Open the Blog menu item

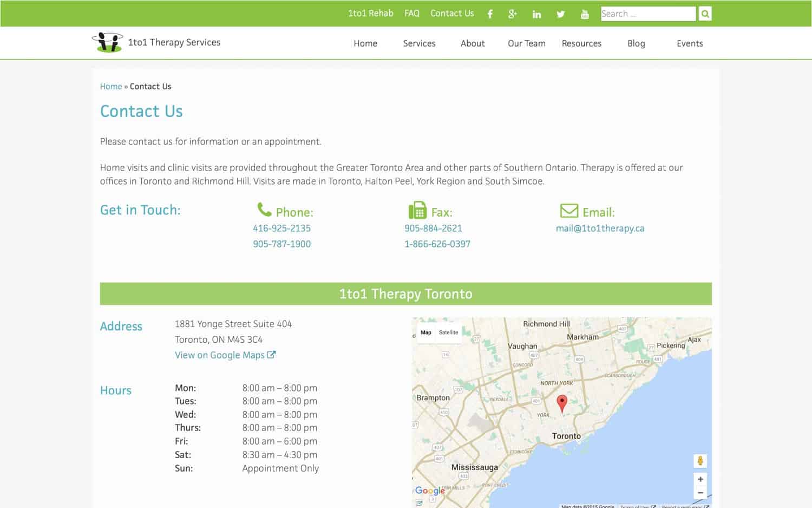[x=636, y=43]
